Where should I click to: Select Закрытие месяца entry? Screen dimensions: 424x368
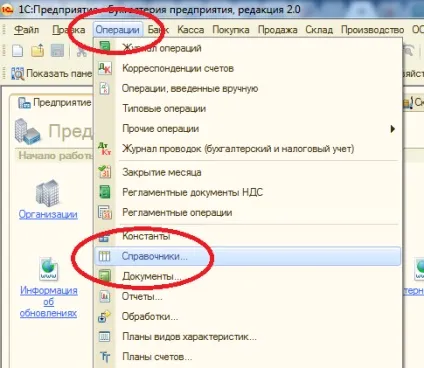(x=248, y=172)
